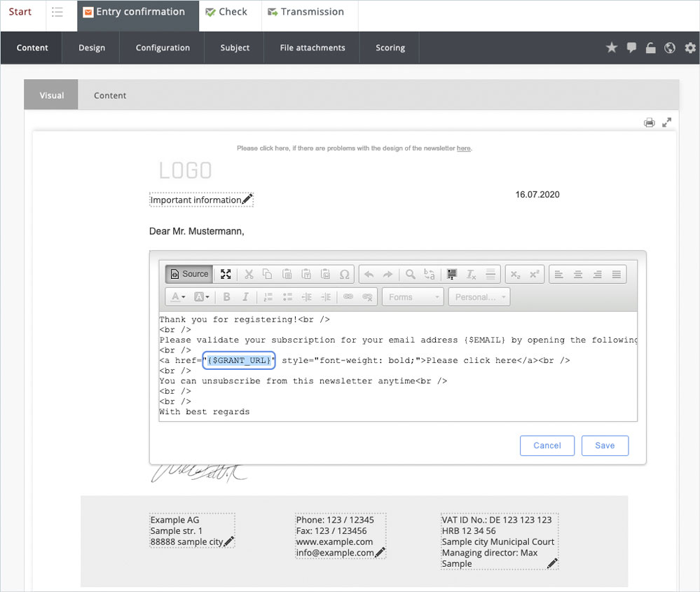Click the unlock padlock icon
Viewport: 700px width, 592px height.
pyautogui.click(x=650, y=48)
